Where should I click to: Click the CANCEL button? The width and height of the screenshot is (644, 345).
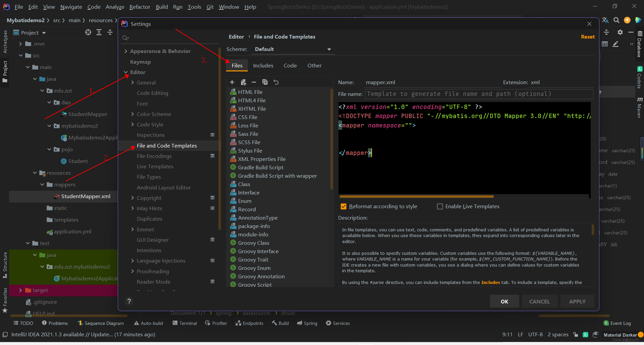539,301
